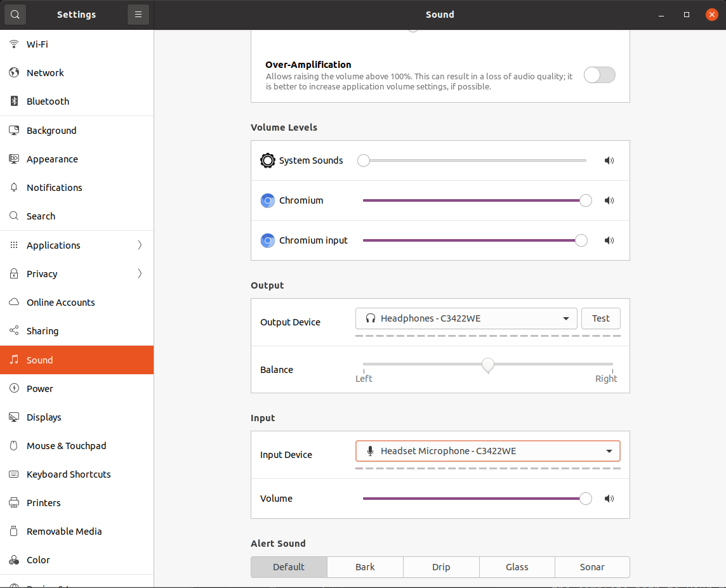
Task: Click the Applications grid icon
Action: 14,245
